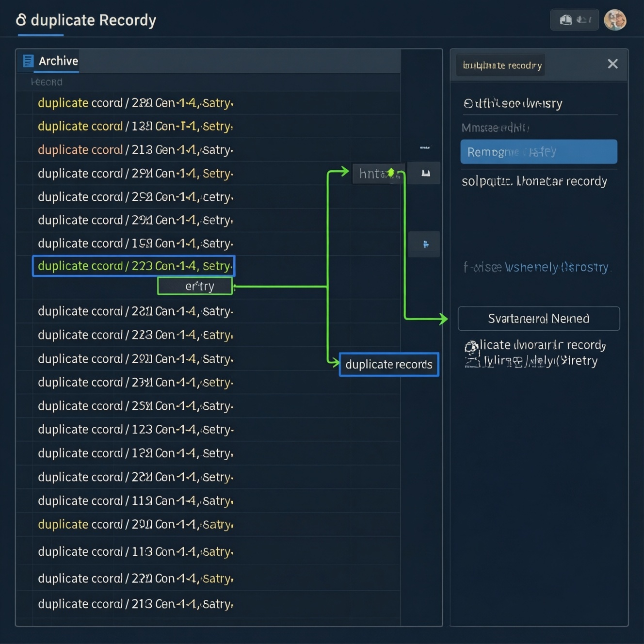Select the last duplicate ccord 213 row
The height and width of the screenshot is (644, 644).
pyautogui.click(x=135, y=604)
